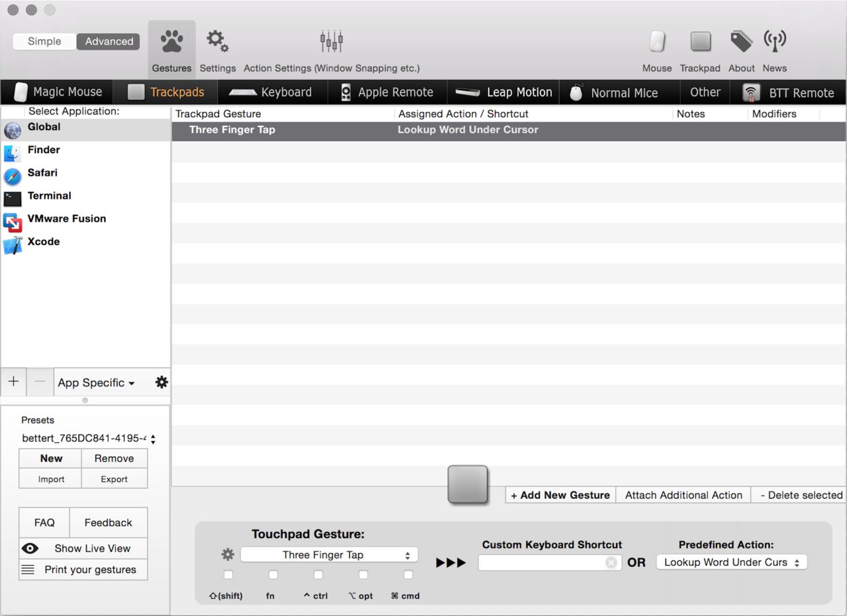Screen dimensions: 847x616
Task: Click the Import preset button
Action: [50, 479]
